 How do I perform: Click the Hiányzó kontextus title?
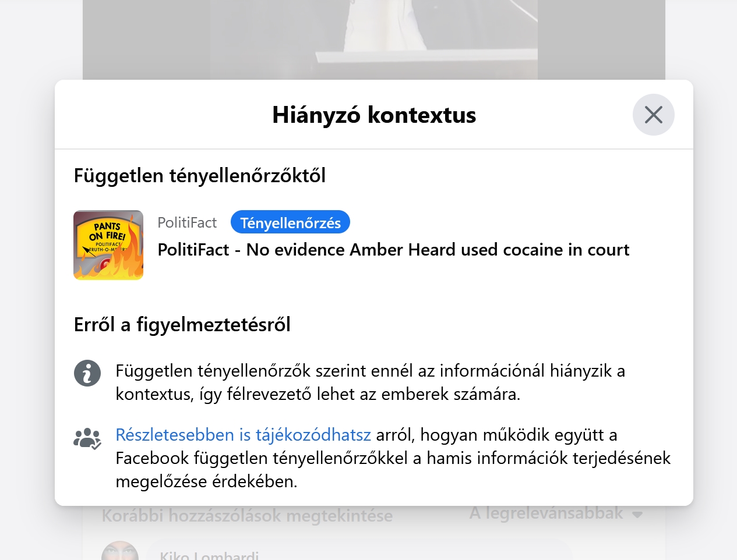point(374,115)
